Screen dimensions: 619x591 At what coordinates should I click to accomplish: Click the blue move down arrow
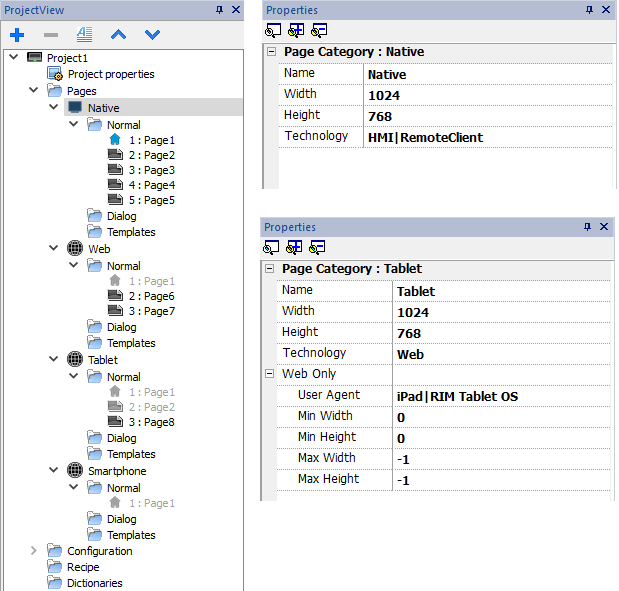(x=152, y=34)
